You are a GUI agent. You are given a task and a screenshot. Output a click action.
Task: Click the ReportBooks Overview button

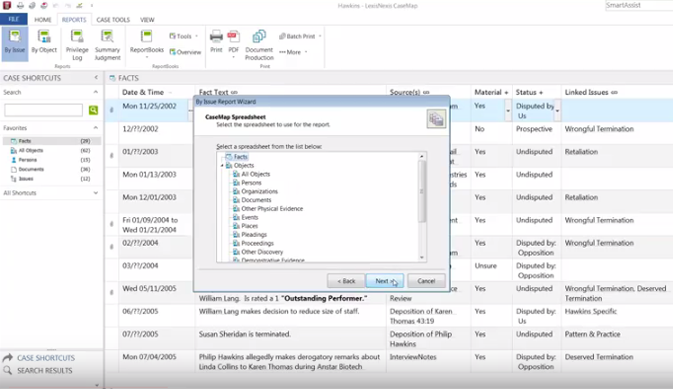coord(185,52)
